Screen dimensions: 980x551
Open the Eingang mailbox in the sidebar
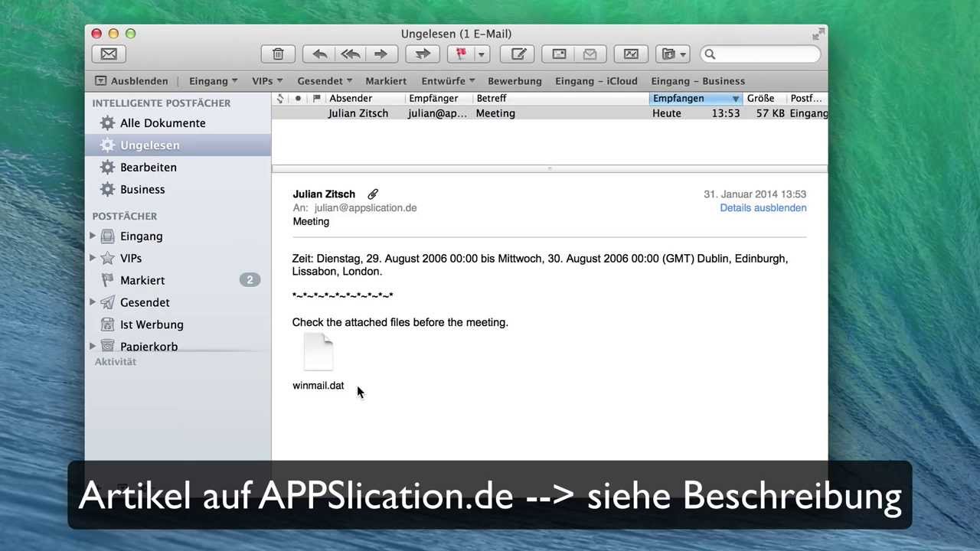pyautogui.click(x=141, y=236)
